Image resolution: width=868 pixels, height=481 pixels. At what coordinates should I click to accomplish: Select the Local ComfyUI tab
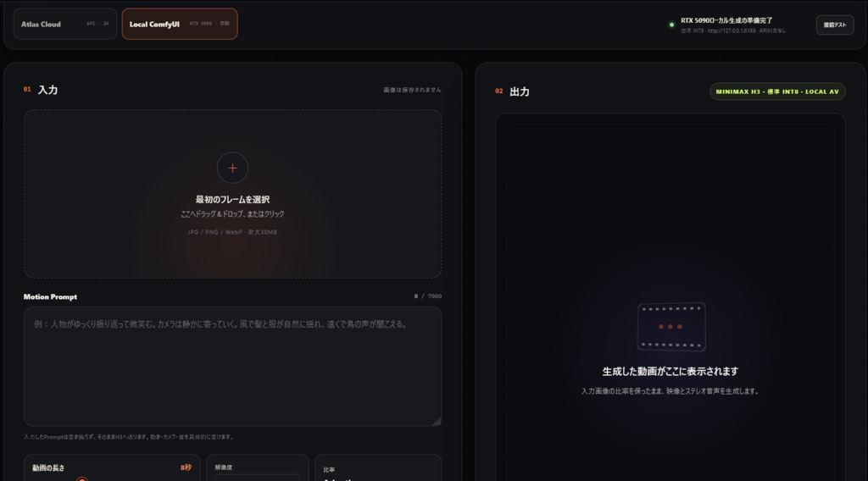(x=180, y=24)
